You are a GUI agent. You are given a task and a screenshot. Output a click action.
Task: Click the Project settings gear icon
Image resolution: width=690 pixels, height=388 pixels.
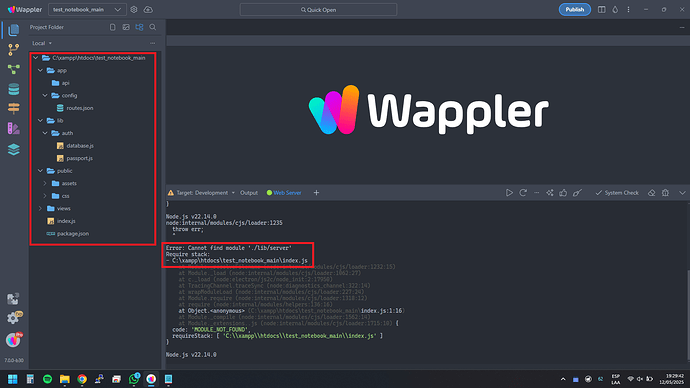pos(134,9)
